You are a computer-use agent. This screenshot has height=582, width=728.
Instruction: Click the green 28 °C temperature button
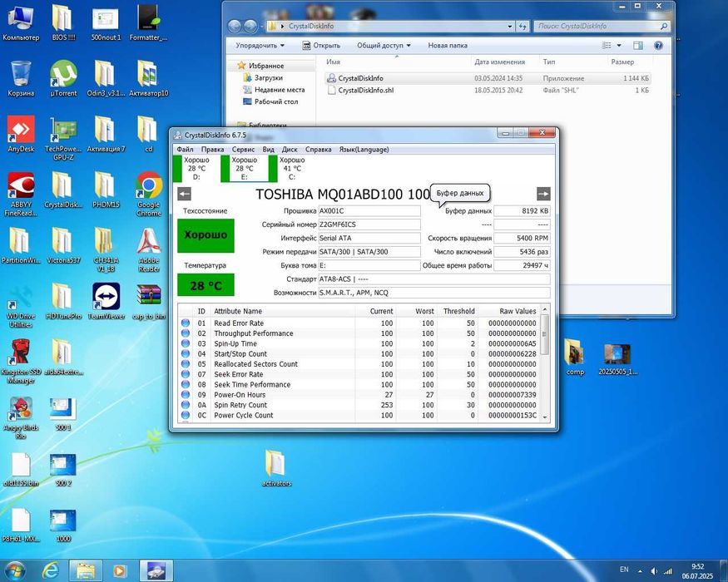[x=206, y=285]
